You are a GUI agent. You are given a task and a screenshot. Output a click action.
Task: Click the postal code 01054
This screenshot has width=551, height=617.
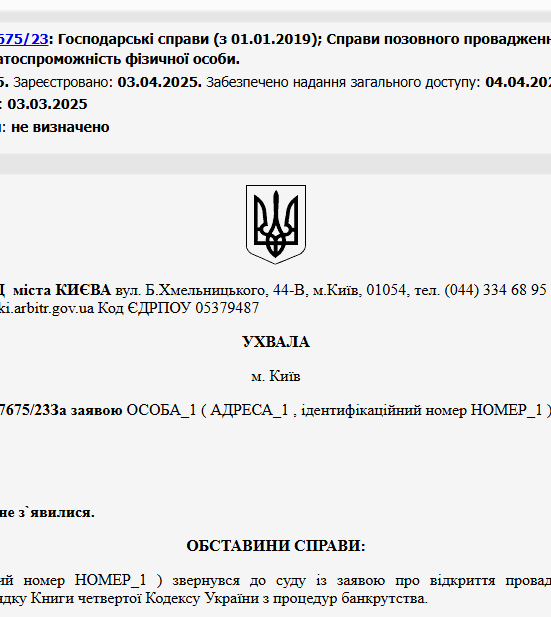pyautogui.click(x=386, y=290)
